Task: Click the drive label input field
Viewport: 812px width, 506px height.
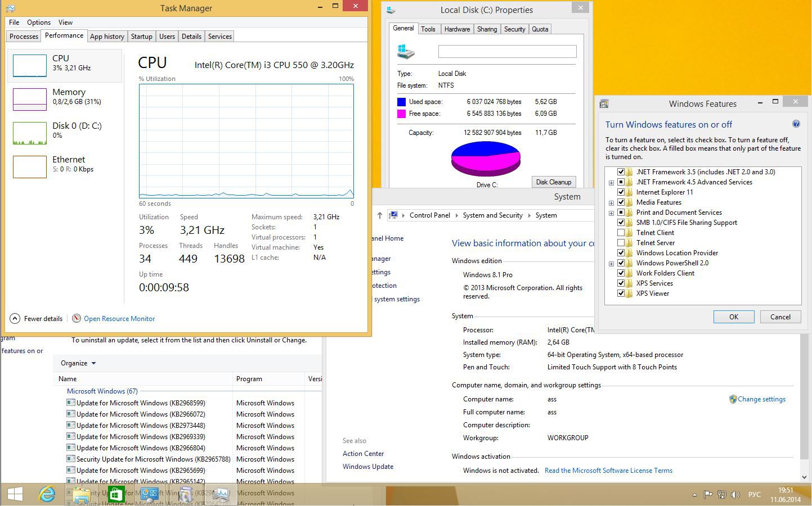Action: (508, 52)
